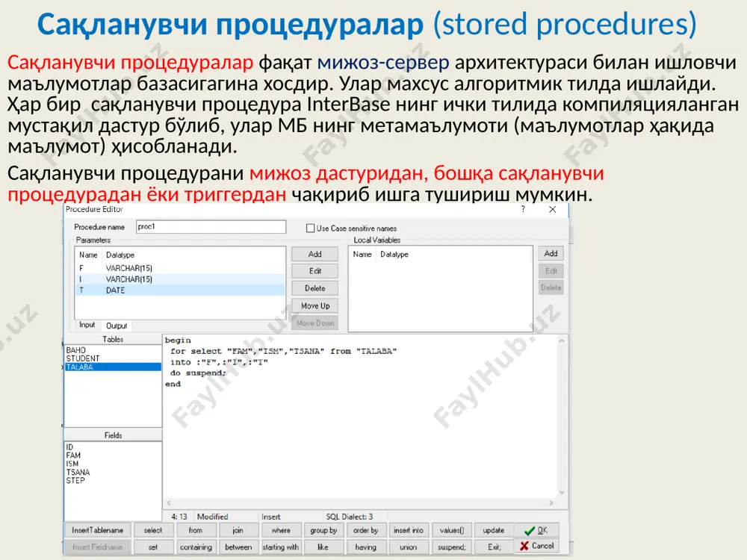Click the greyed Local Variables Delete button
The width and height of the screenshot is (747, 560).
coord(551,287)
